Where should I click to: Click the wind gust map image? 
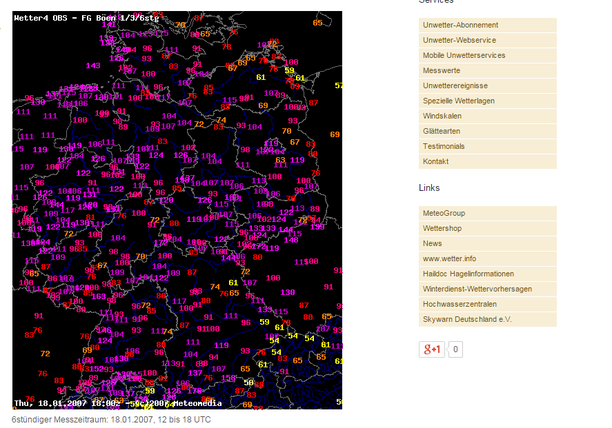[x=176, y=210]
